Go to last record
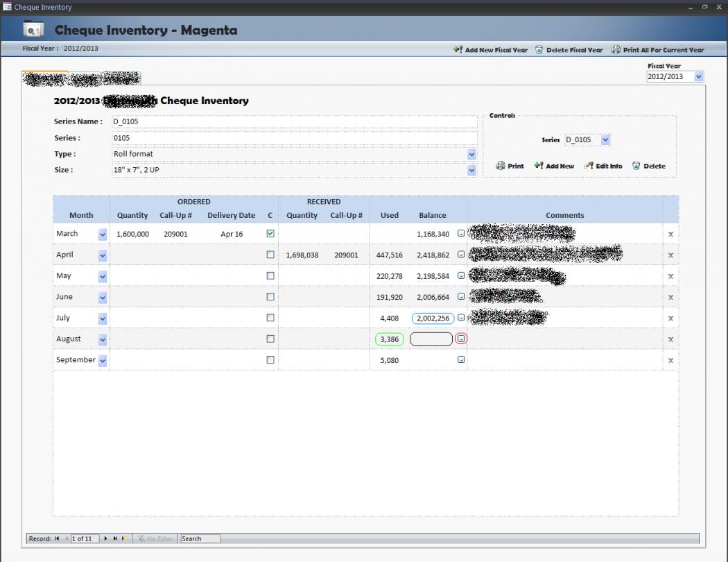 (x=115, y=539)
